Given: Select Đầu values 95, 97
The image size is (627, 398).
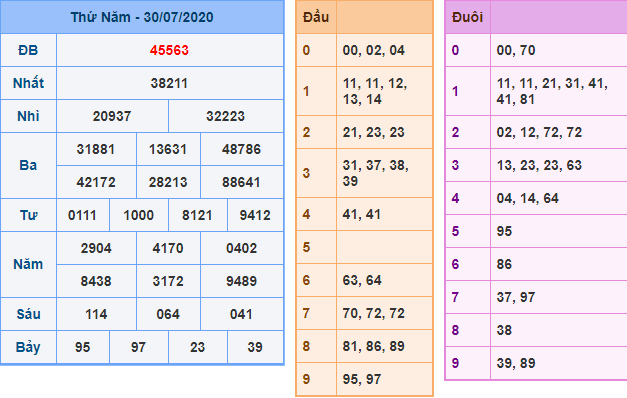Looking at the screenshot, I should click(x=362, y=379).
